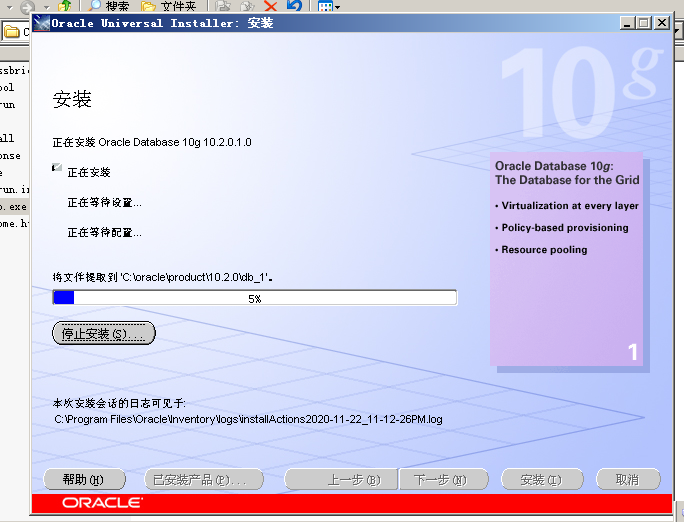Click the Cancel (取消) button

coord(628,479)
